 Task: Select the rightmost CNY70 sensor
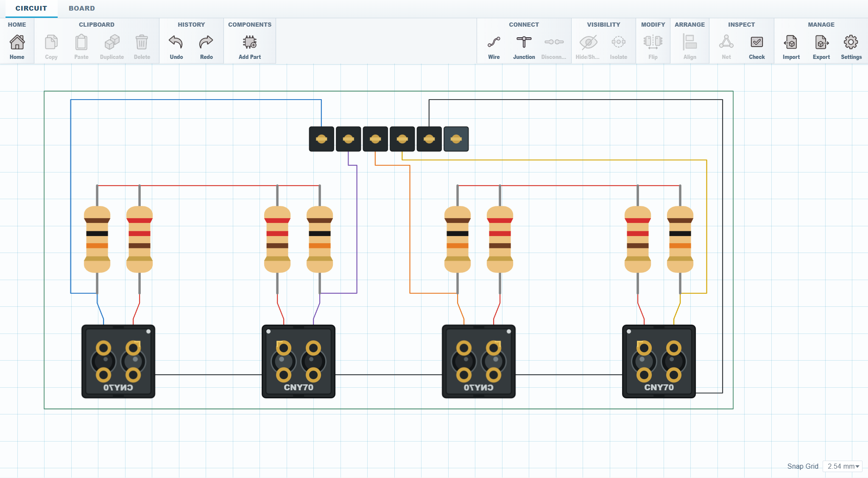(x=659, y=361)
